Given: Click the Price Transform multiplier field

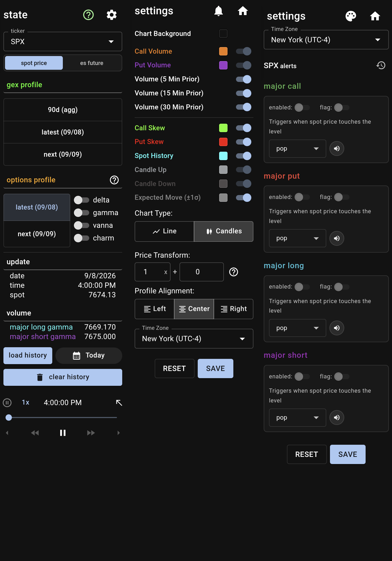Looking at the screenshot, I should point(153,272).
